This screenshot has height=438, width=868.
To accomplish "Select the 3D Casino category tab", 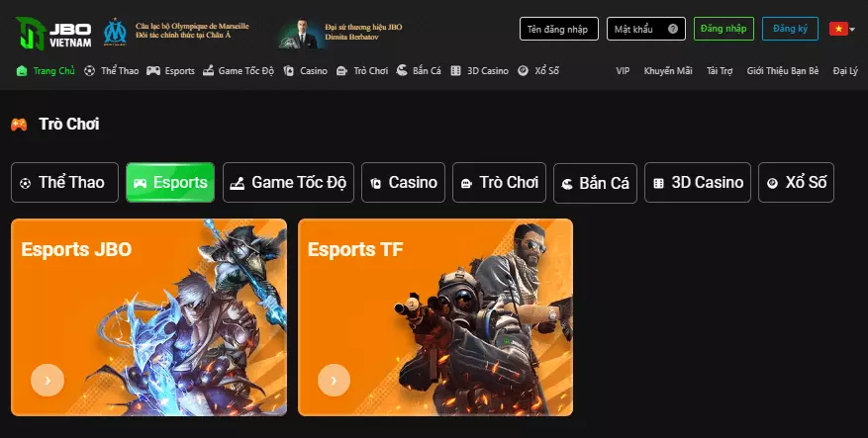I will click(x=698, y=183).
